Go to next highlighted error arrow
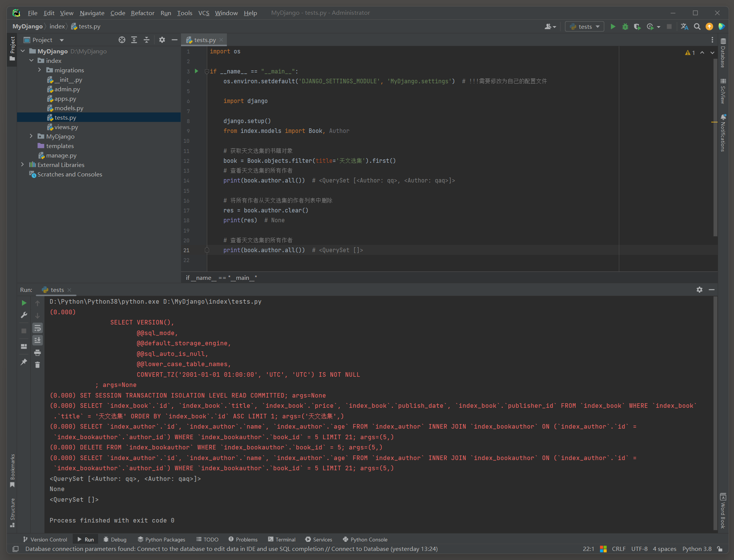Screen dimensions: 734x560 [x=712, y=53]
